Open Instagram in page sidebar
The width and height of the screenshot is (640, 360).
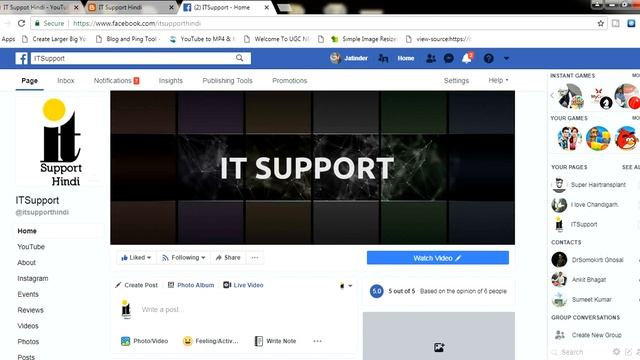[33, 278]
